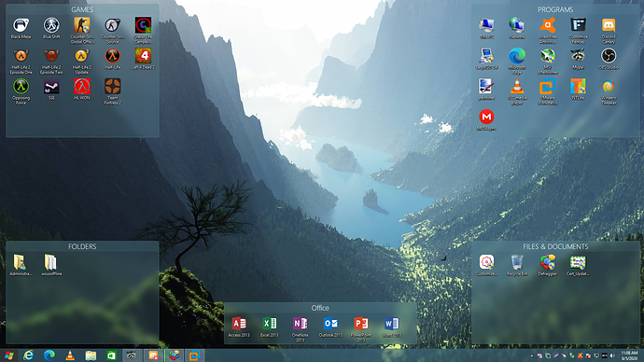The width and height of the screenshot is (644, 362).
Task: Select the HL WON shortcut
Action: tap(82, 90)
